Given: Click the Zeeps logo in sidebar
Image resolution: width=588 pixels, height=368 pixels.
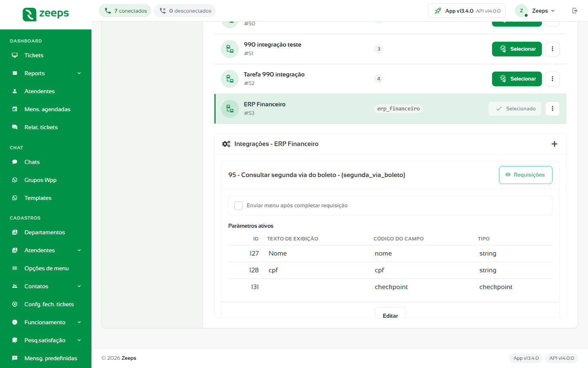Looking at the screenshot, I should point(46,14).
